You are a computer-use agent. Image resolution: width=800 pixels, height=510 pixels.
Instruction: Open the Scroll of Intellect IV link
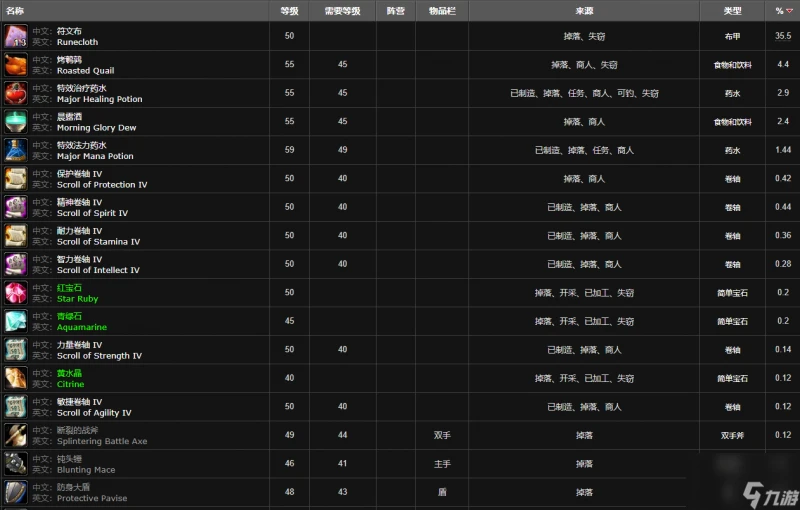98,270
